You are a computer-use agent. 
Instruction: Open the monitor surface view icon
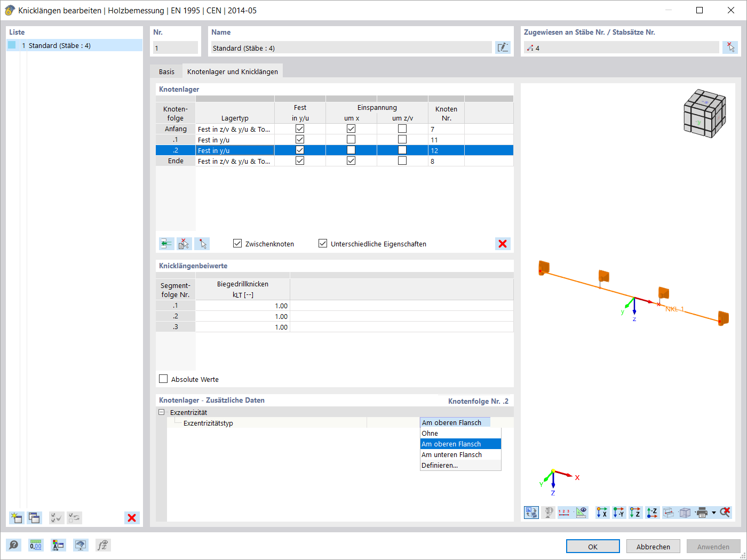(81, 545)
